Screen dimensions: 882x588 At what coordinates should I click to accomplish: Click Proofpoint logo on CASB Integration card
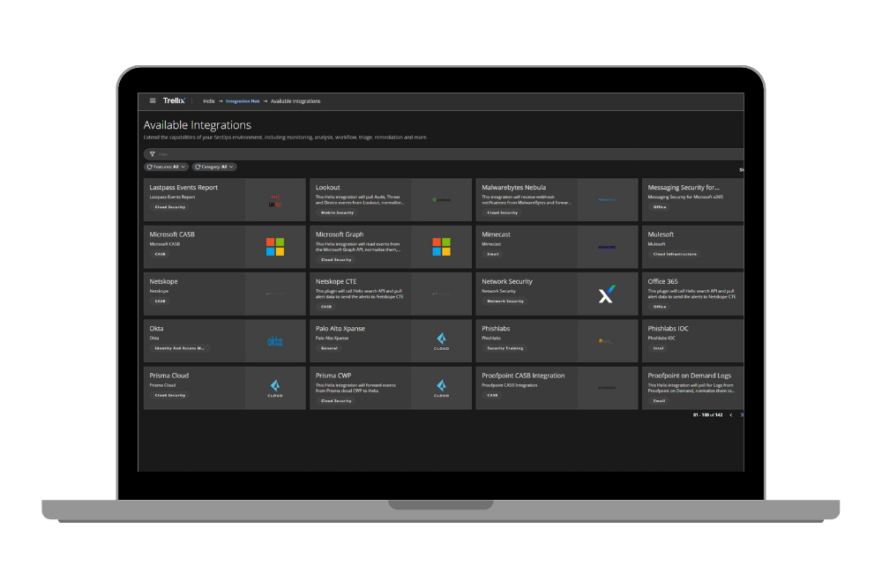[x=607, y=388]
